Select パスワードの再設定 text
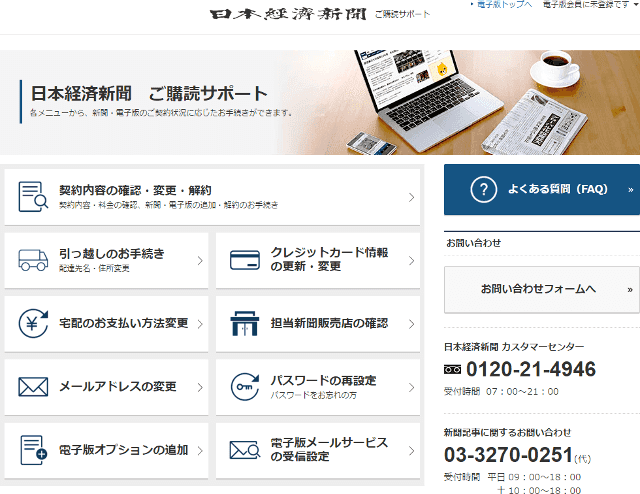The image size is (640, 494). point(323,381)
